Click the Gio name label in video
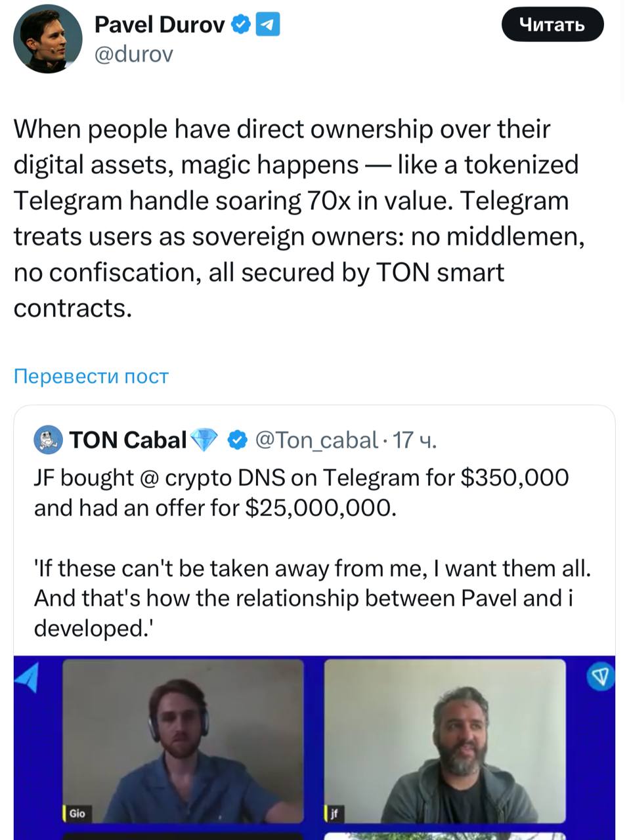The height and width of the screenshot is (840, 629). click(76, 813)
